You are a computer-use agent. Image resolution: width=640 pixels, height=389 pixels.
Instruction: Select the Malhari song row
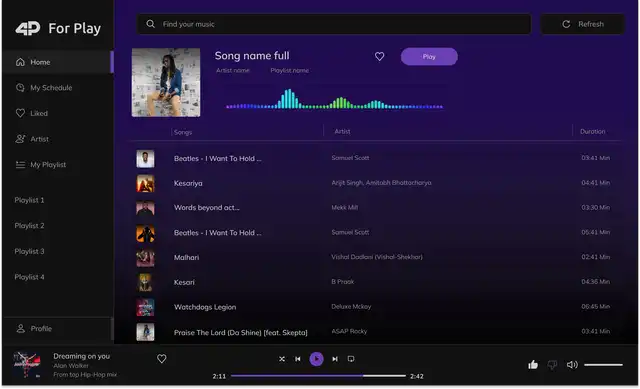pyautogui.click(x=376, y=258)
